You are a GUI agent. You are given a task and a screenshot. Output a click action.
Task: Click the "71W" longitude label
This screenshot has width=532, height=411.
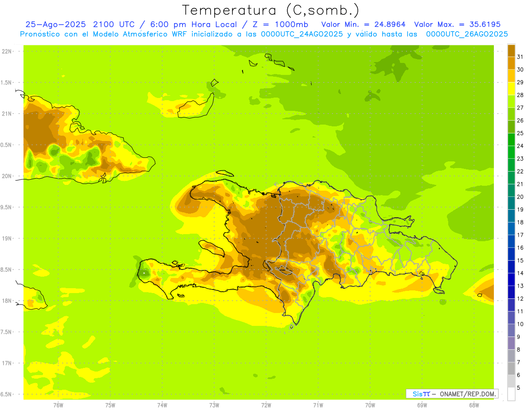pyautogui.click(x=318, y=405)
